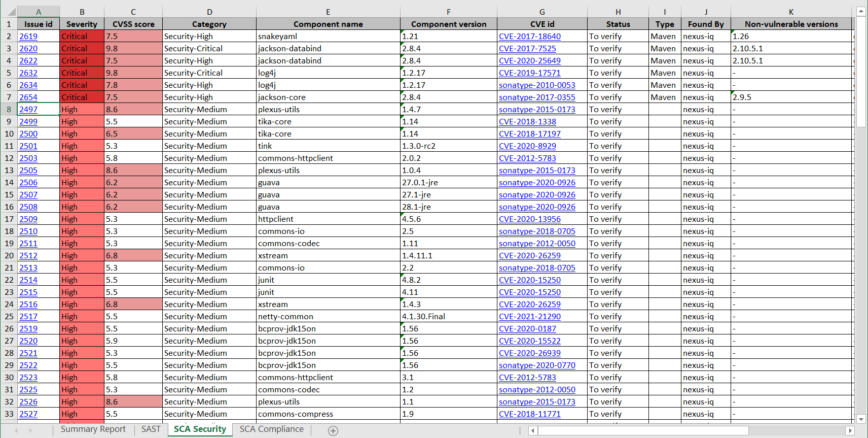Select the '1.26' non-vulnerable version cell

791,37
